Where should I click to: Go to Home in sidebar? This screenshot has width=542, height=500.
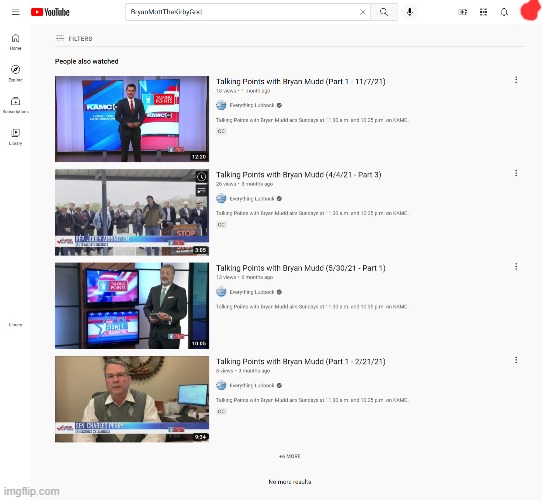click(16, 42)
